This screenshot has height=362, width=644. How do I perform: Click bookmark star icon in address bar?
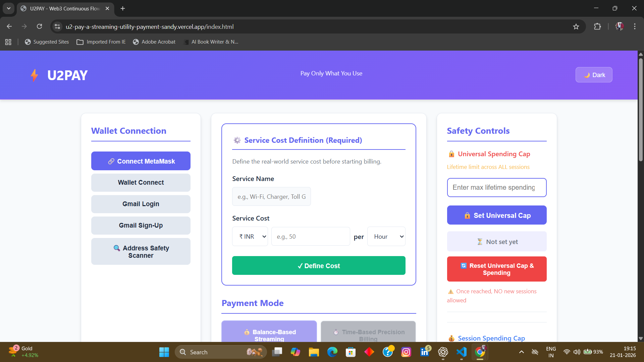click(576, 26)
